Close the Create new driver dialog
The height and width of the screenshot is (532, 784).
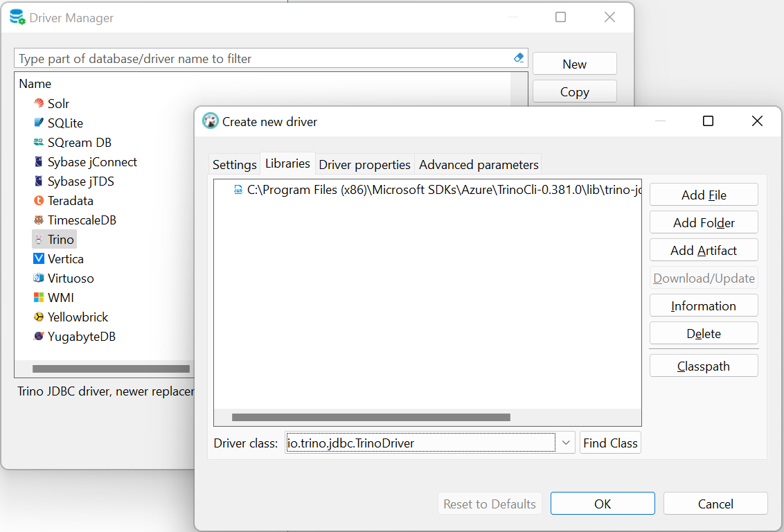tap(757, 121)
